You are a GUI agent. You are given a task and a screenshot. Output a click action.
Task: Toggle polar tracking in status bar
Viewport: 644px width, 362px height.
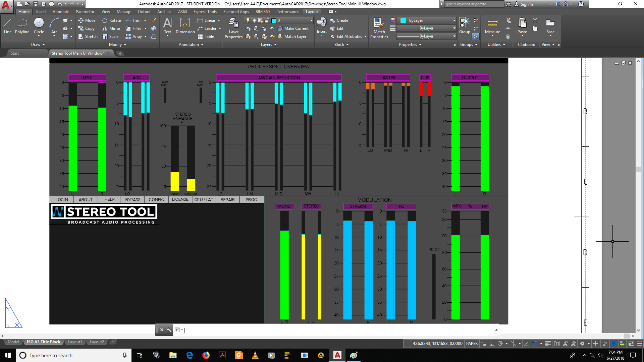coord(500,344)
